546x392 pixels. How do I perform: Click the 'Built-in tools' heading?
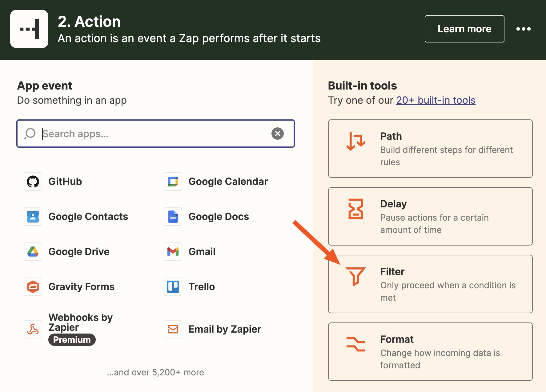pyautogui.click(x=363, y=86)
